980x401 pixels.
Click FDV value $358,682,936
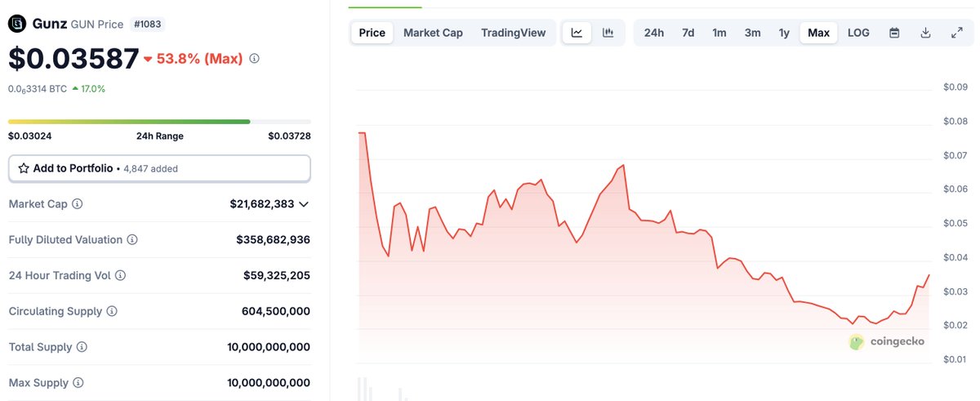point(274,240)
